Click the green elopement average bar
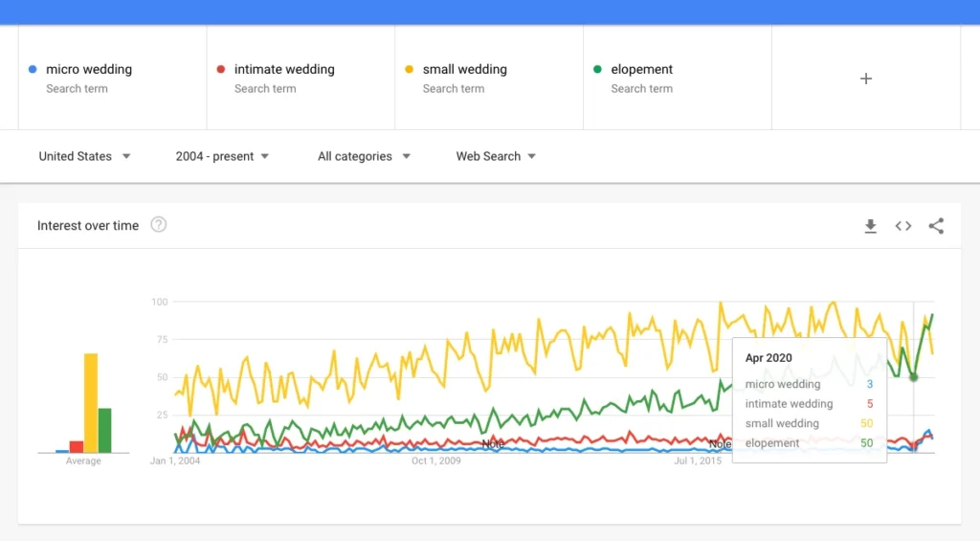Screen dimensions: 980x541 (x=105, y=430)
